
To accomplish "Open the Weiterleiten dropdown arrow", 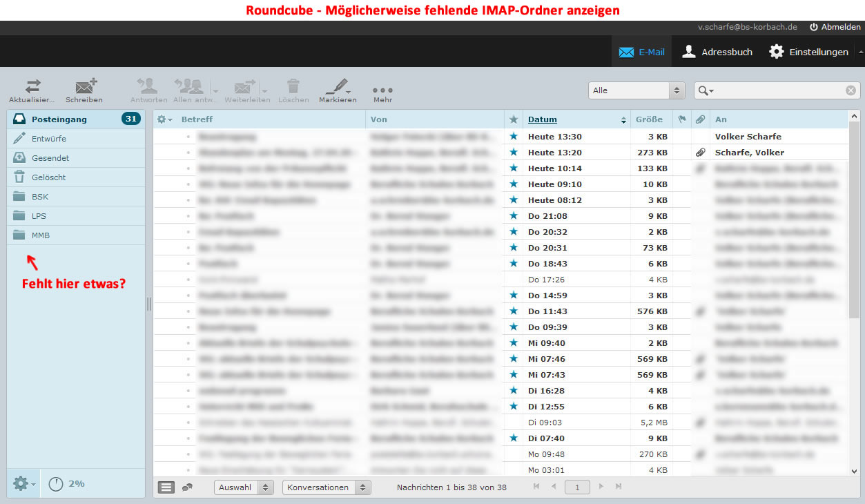I will (265, 90).
